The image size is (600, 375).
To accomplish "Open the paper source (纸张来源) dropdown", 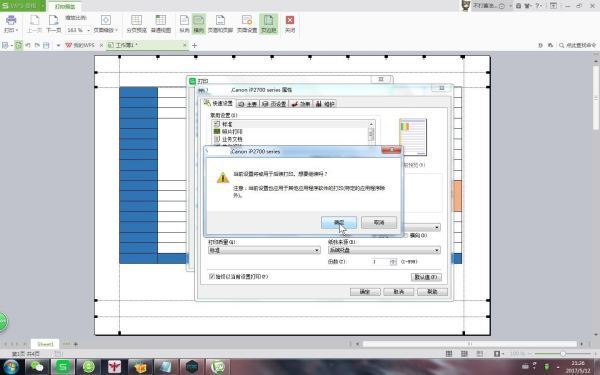I will [384, 250].
